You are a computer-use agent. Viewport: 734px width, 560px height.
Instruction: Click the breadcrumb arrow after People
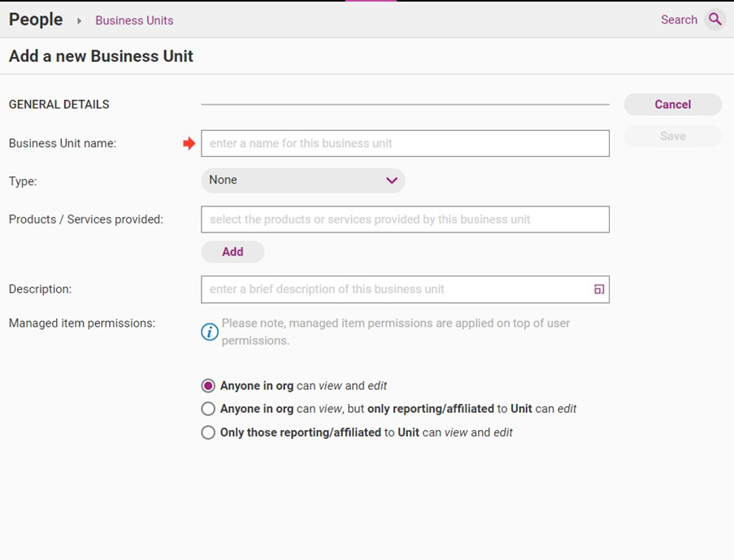[x=80, y=20]
